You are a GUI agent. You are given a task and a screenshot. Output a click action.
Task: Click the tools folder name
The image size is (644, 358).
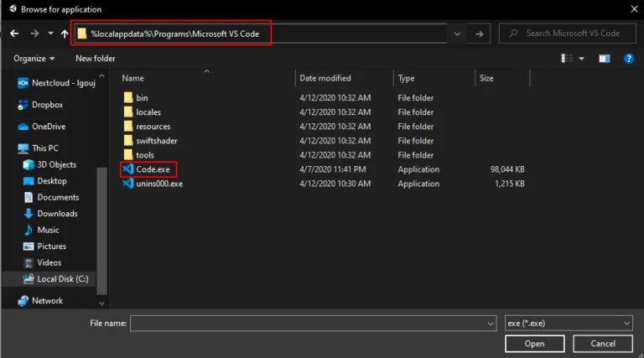click(x=145, y=155)
